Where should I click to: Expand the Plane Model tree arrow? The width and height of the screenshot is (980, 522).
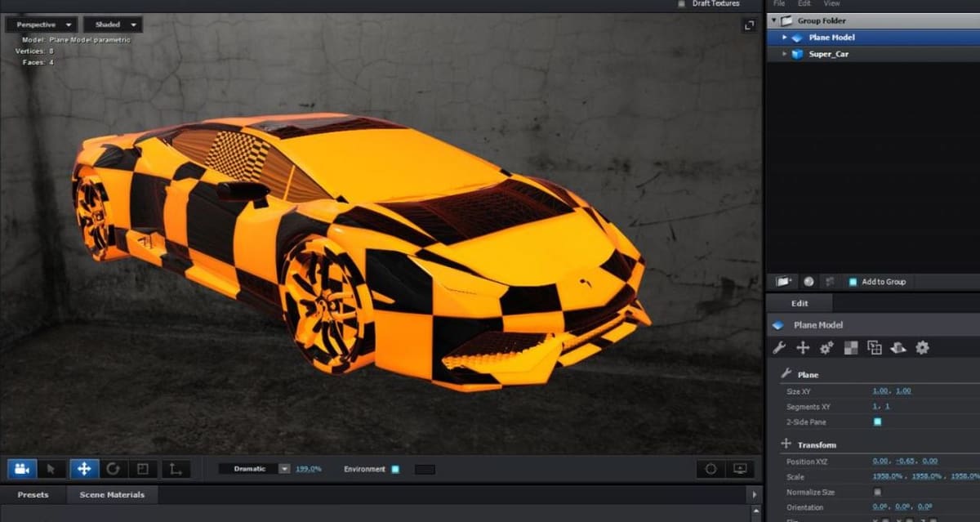tap(785, 38)
